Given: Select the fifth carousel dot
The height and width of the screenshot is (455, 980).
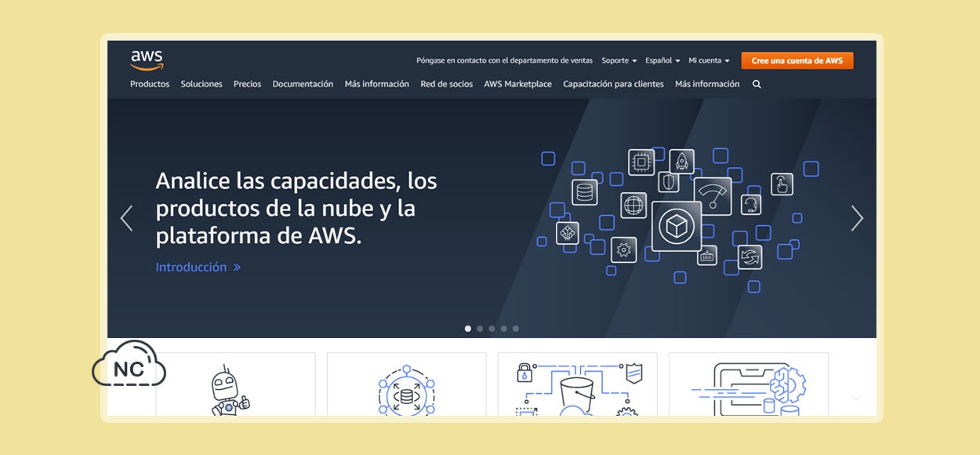Looking at the screenshot, I should 515,329.
